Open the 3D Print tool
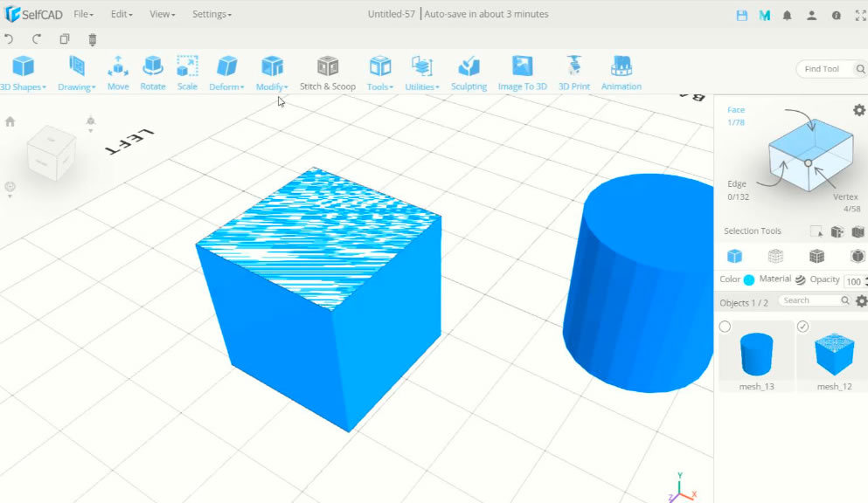868x503 pixels. click(574, 73)
